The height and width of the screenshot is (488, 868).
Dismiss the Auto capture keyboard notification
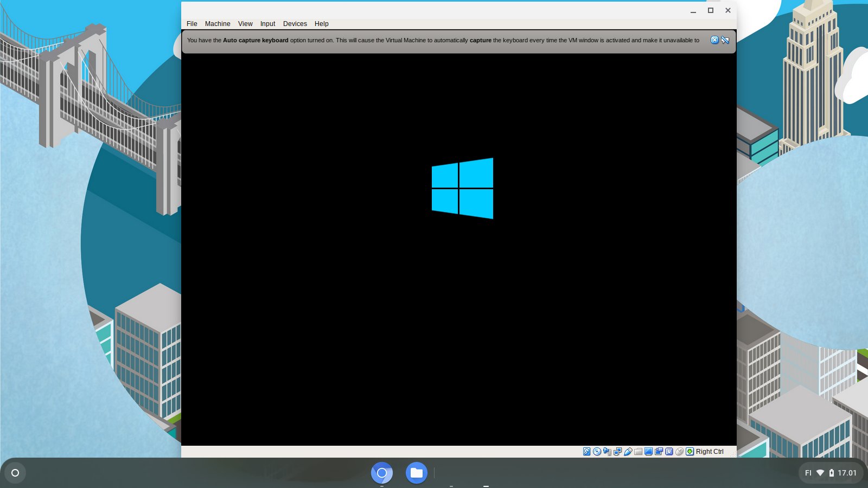point(714,40)
